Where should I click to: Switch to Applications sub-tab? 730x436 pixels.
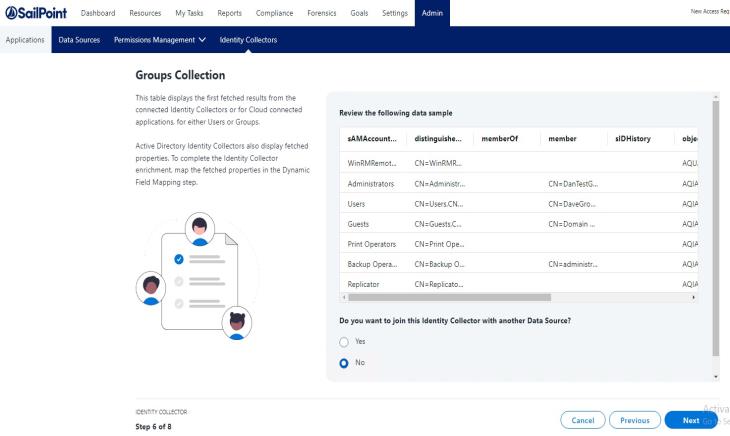tap(25, 40)
